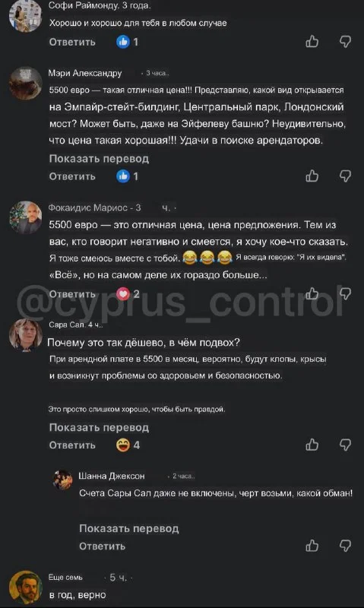Dislike Сара Сал's comment
The height and width of the screenshot is (608, 364).
pos(345,445)
